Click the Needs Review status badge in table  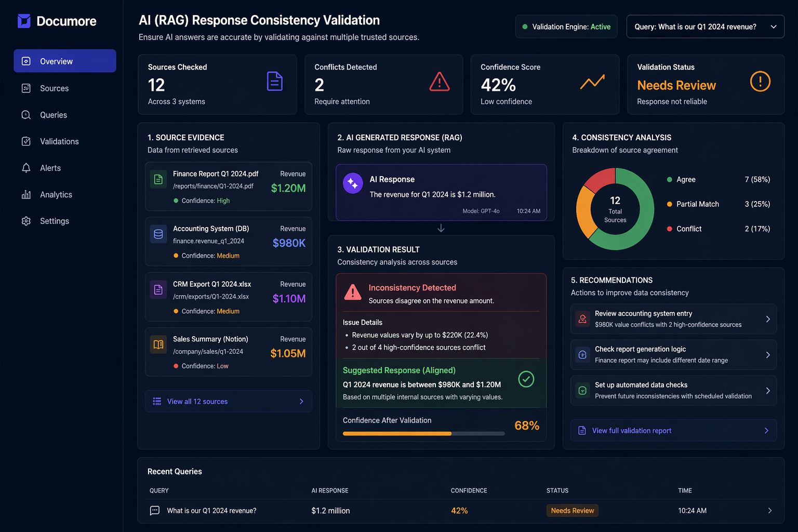(573, 511)
